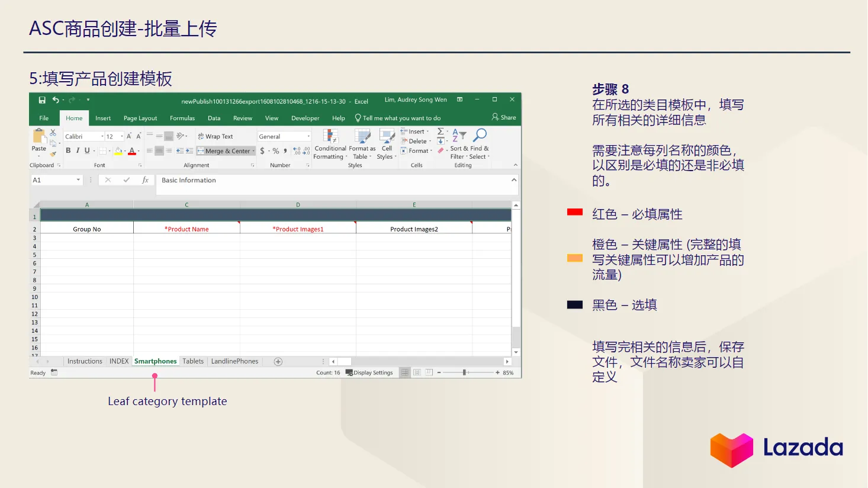Apply Accounting Number Format with dollar icon
This screenshot has width=868, height=488.
coord(261,150)
